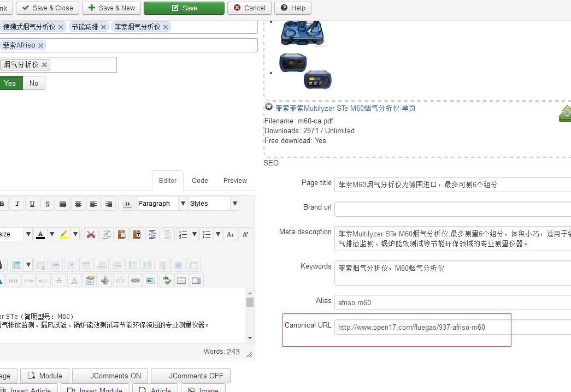
Task: Decrease indent in editor toolbar
Action: click(x=168, y=234)
